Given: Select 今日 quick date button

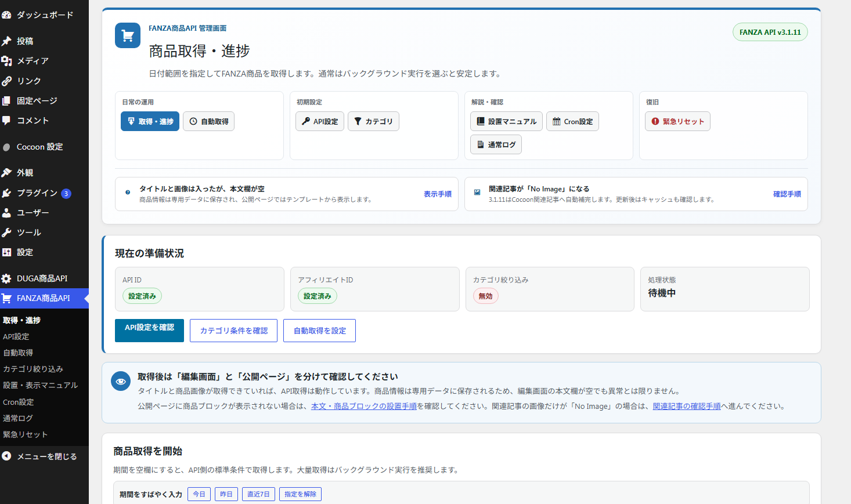Looking at the screenshot, I should 199,494.
